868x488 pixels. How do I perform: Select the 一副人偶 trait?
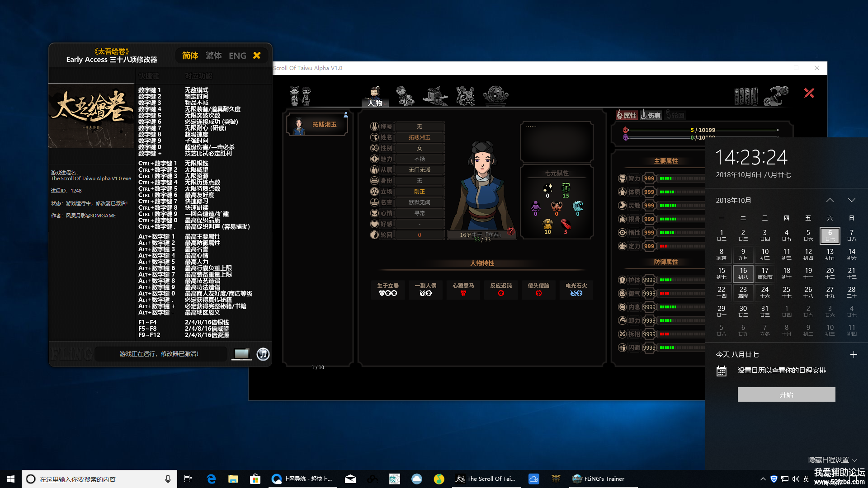[425, 289]
